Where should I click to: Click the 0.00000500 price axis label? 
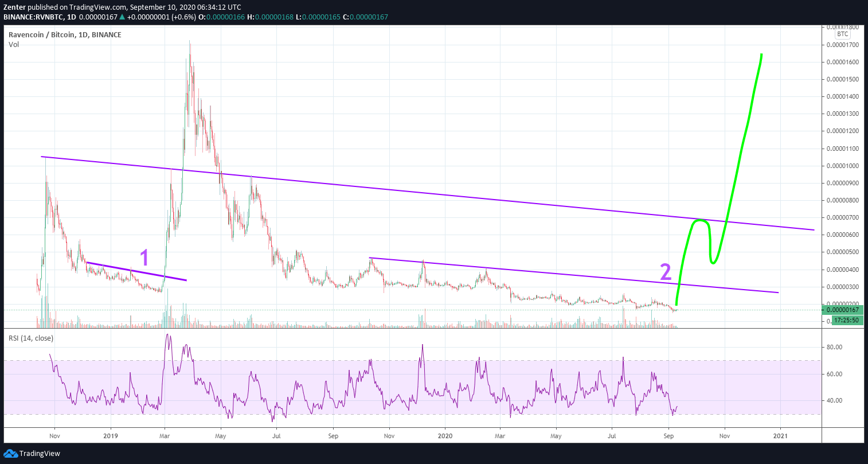point(842,252)
